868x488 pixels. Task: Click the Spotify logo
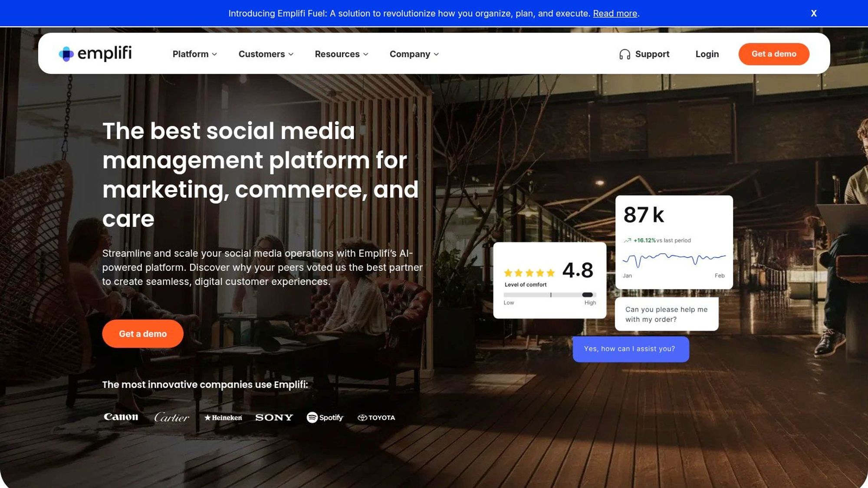[x=325, y=417]
